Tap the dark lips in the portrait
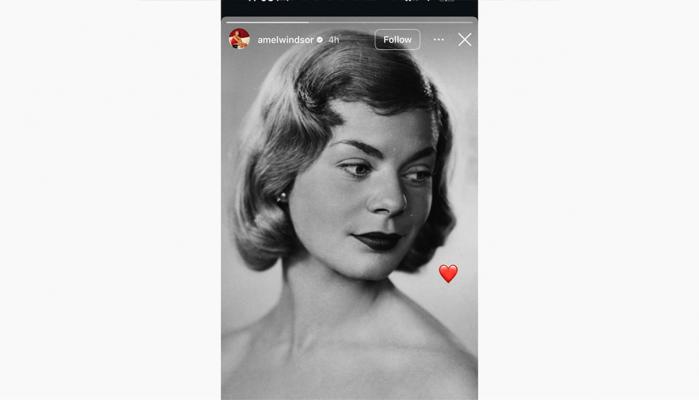This screenshot has height=400, width=699. pos(378,241)
